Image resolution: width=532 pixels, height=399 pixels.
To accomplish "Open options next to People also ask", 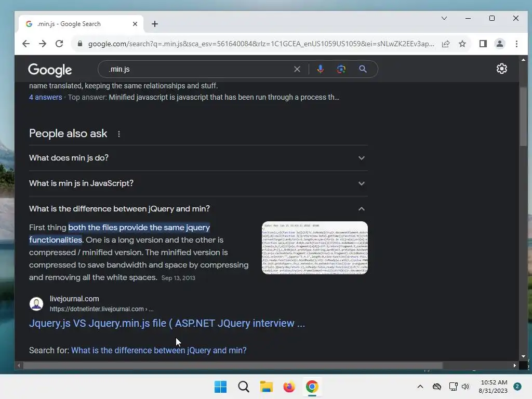I will [119, 134].
